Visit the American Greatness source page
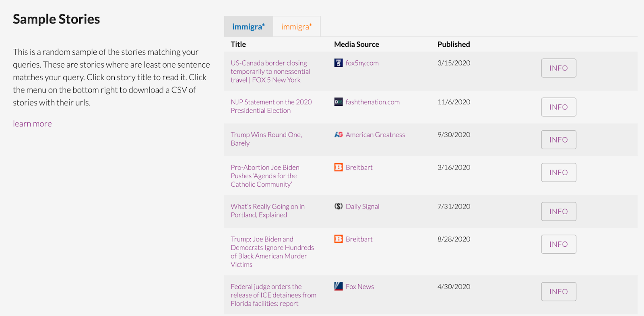644x316 pixels. 375,134
